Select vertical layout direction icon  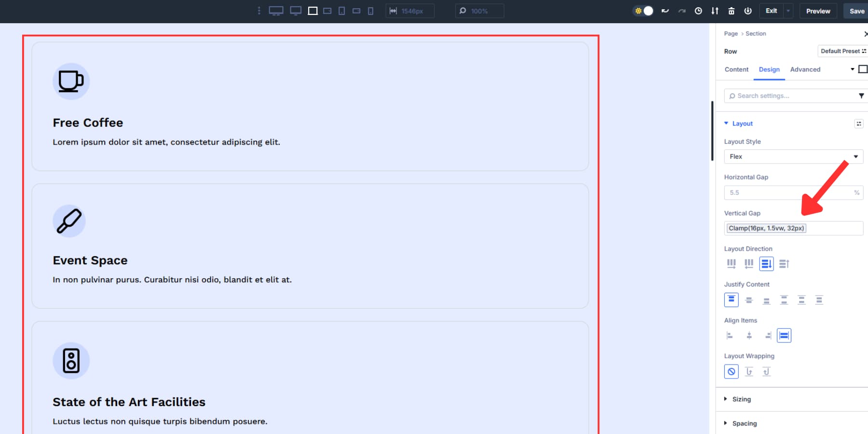point(766,264)
